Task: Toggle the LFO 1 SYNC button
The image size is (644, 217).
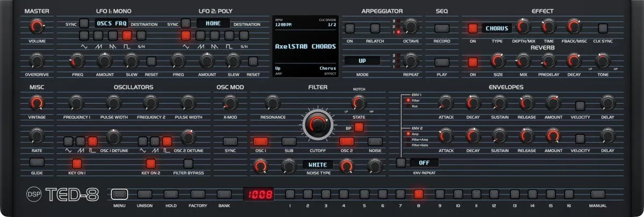Action: tap(84, 23)
